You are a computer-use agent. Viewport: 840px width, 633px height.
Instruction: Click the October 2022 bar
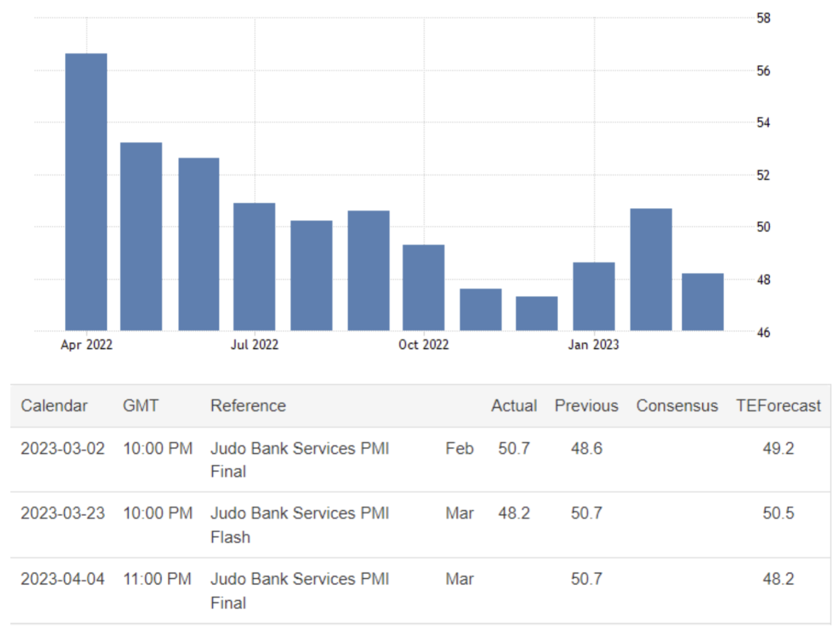click(423, 287)
